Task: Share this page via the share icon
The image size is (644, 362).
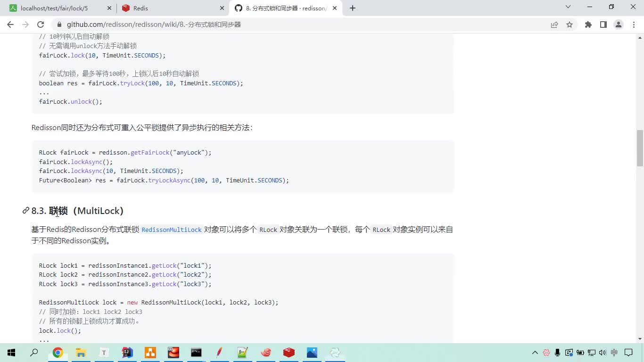Action: (554, 25)
